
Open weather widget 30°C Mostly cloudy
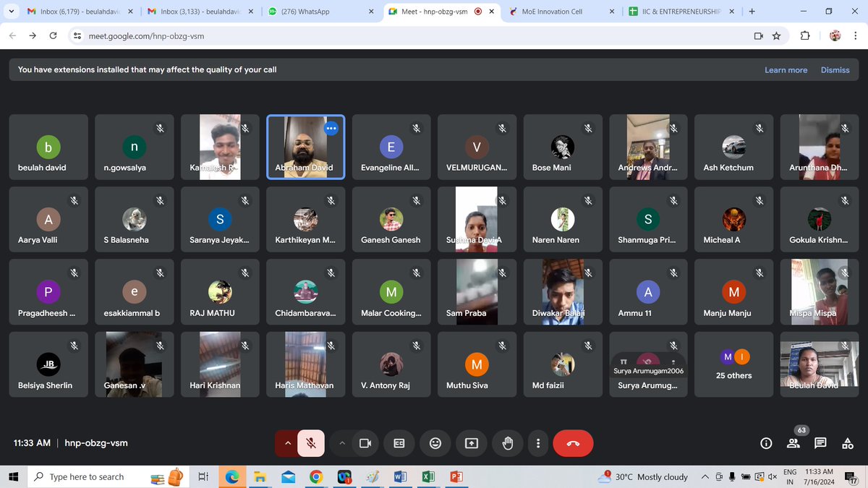(643, 476)
